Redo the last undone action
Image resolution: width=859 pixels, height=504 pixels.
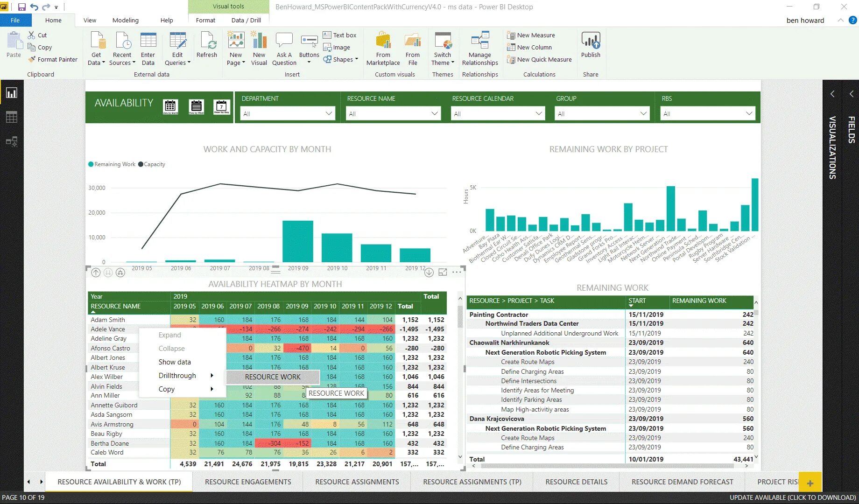[x=46, y=7]
